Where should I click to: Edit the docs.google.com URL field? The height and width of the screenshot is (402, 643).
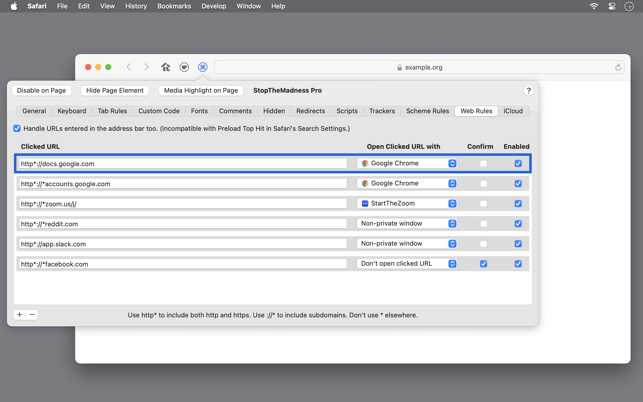click(x=182, y=164)
